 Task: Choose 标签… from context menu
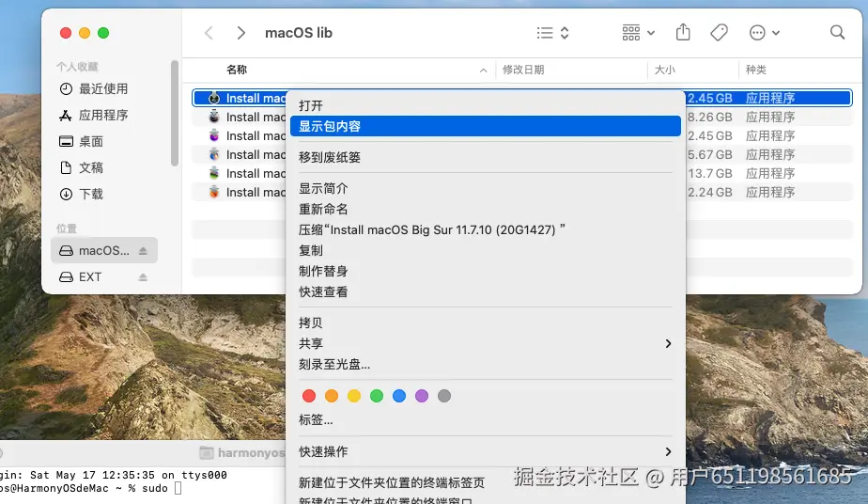(x=486, y=420)
